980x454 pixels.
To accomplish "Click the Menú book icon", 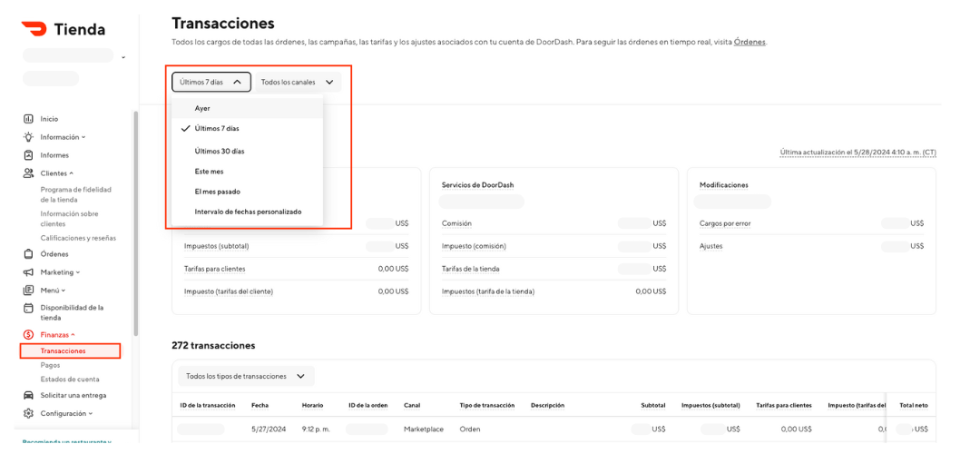I will [28, 291].
